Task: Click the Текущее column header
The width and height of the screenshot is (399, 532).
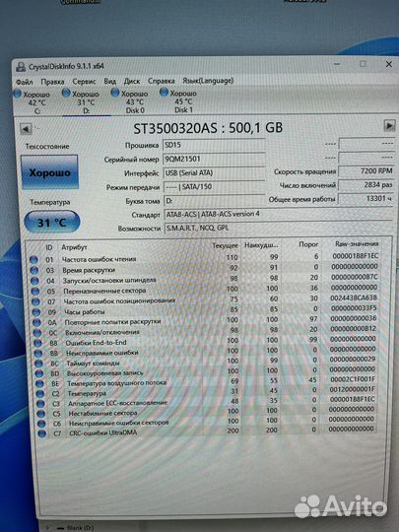Action: pyautogui.click(x=225, y=245)
